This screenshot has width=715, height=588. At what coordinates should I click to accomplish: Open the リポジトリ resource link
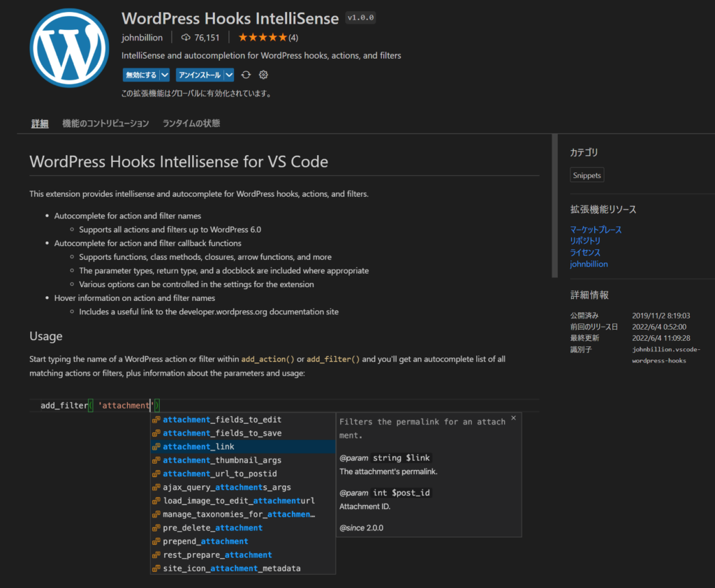pos(585,241)
